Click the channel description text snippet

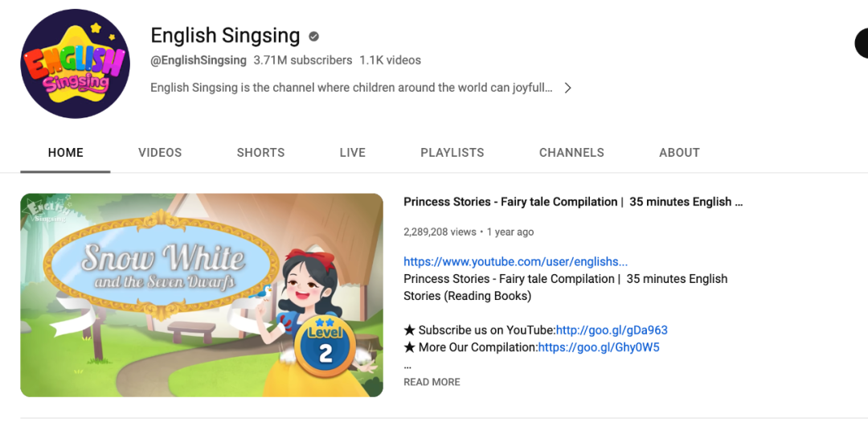pos(351,88)
